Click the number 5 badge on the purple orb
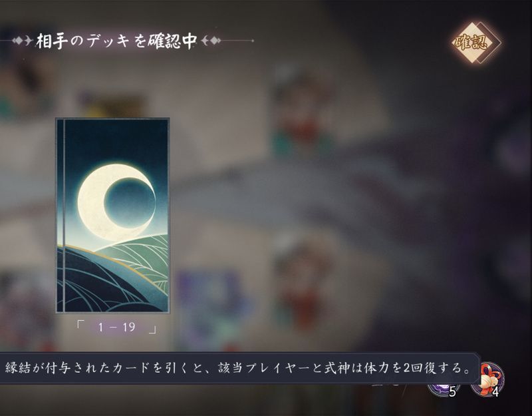The width and height of the screenshot is (532, 416). point(452,392)
